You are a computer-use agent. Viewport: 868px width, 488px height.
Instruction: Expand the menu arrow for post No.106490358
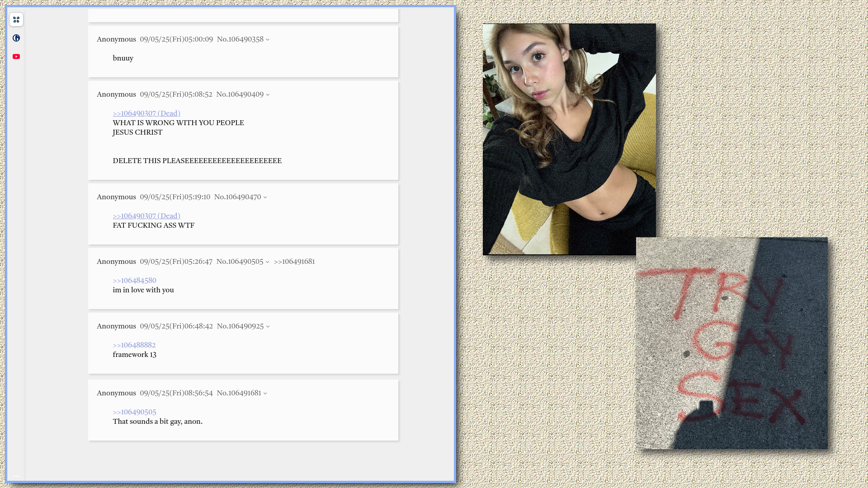point(268,40)
